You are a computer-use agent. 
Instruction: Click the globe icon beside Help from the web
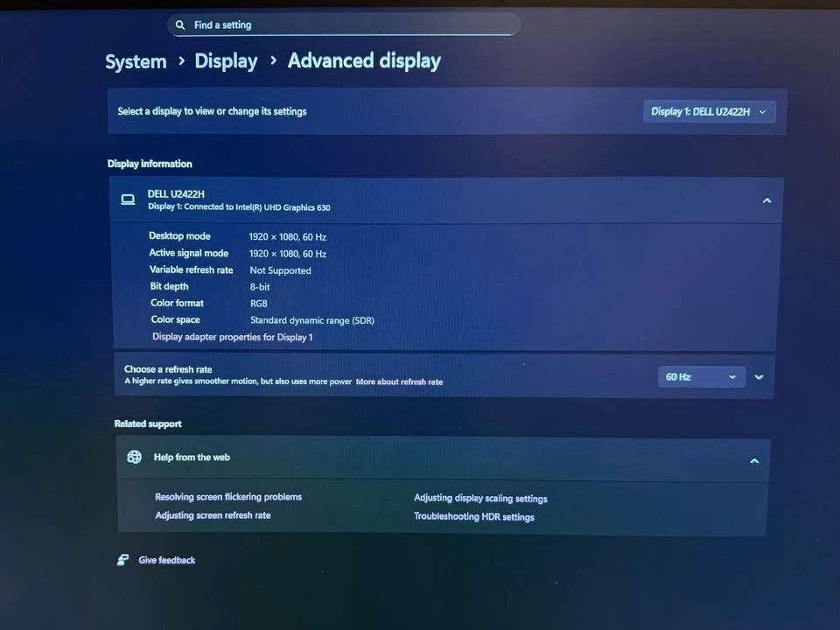pyautogui.click(x=134, y=458)
